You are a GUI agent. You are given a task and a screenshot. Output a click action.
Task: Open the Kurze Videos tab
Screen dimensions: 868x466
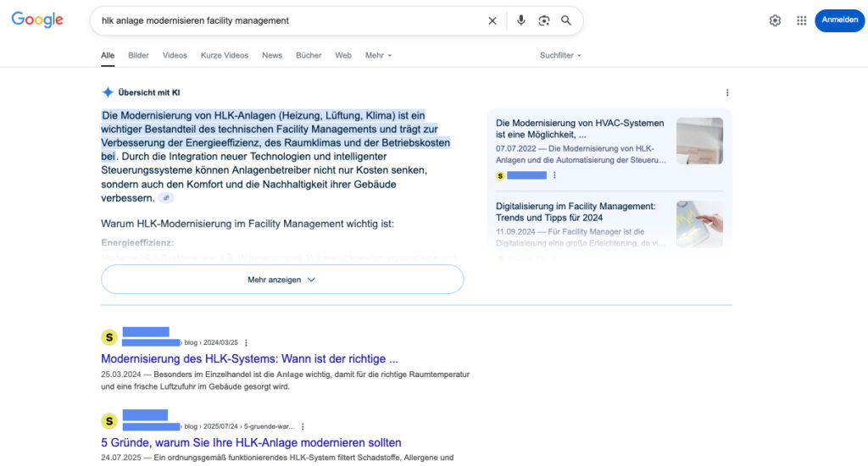[x=224, y=55]
